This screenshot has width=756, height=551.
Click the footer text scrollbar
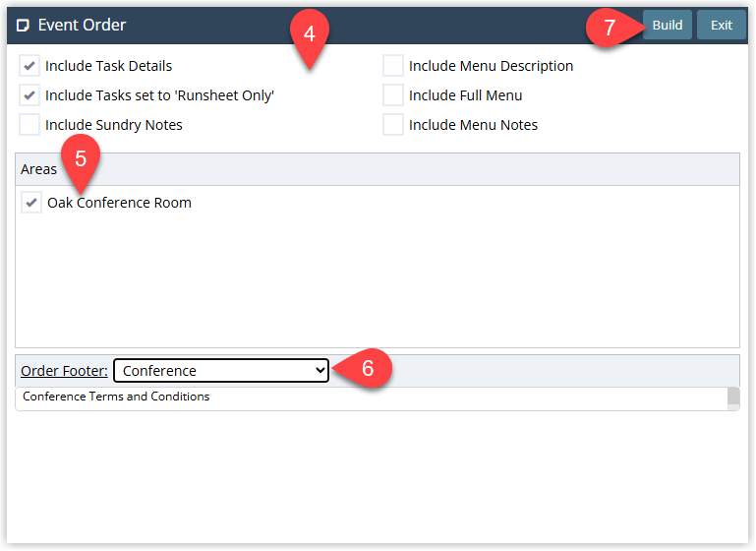click(x=733, y=398)
